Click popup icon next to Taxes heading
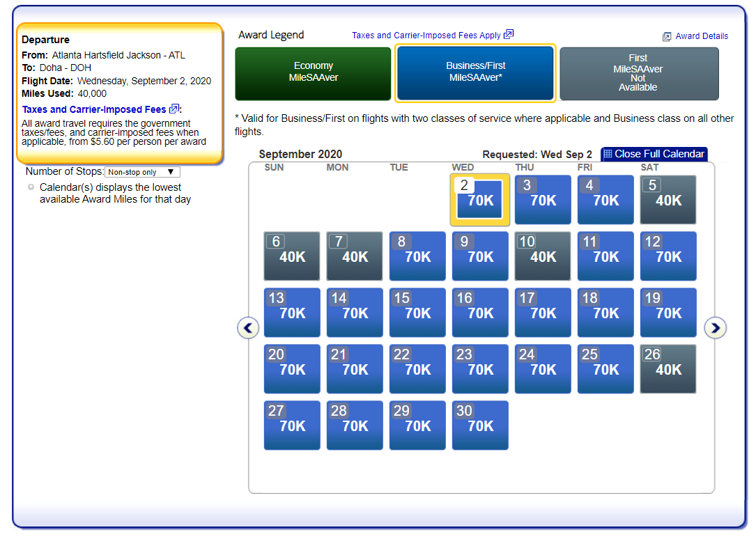This screenshot has height=539, width=756. (174, 109)
